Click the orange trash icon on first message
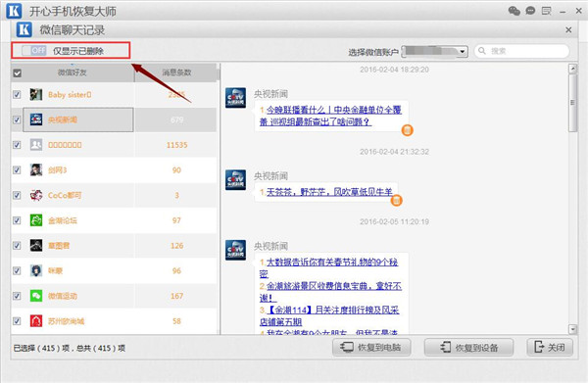 point(408,130)
